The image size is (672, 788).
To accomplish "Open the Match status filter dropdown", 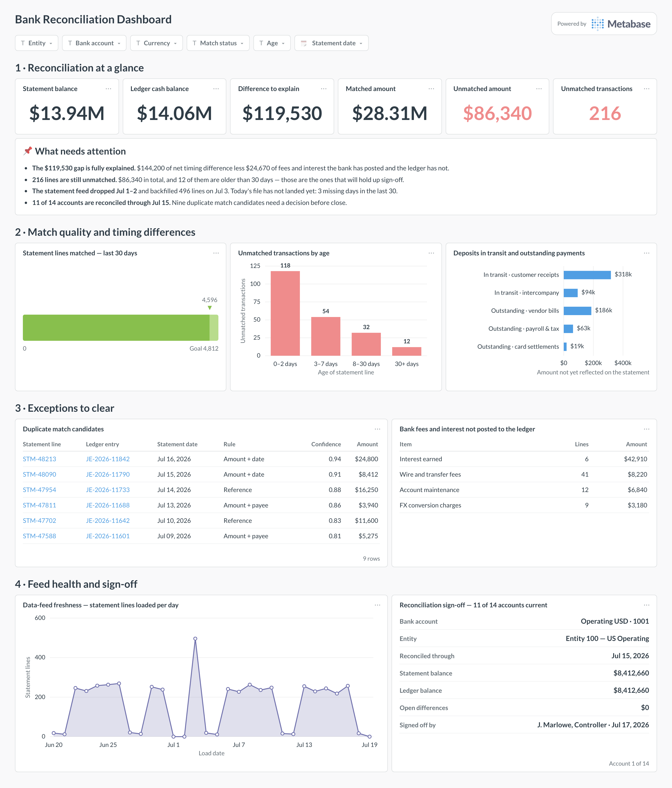I will 218,43.
